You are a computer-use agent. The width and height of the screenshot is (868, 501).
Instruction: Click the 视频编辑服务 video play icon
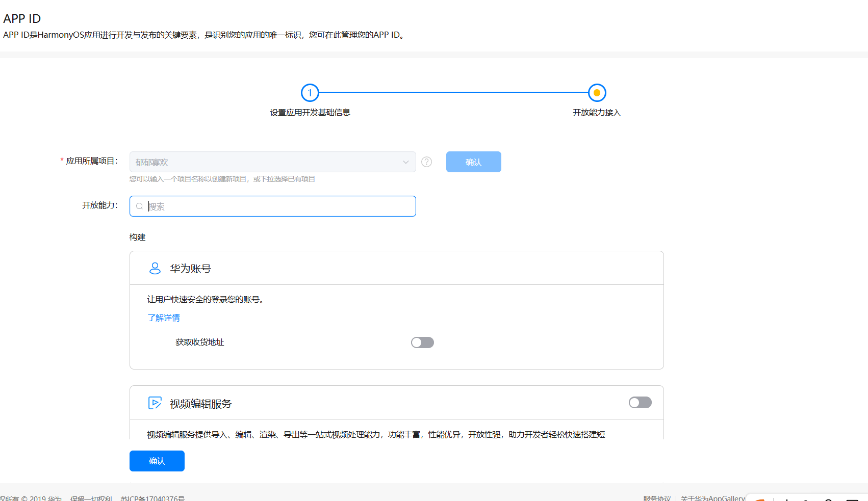(x=155, y=403)
